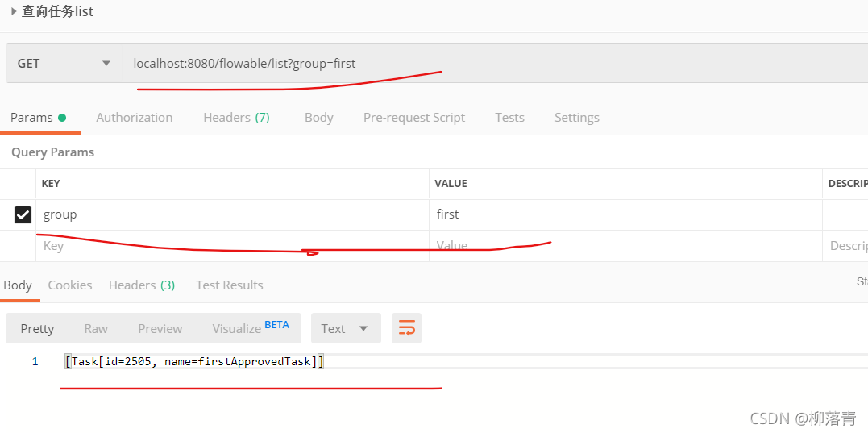Select the Raw view button
Screen dimensions: 868x433
[x=96, y=328]
